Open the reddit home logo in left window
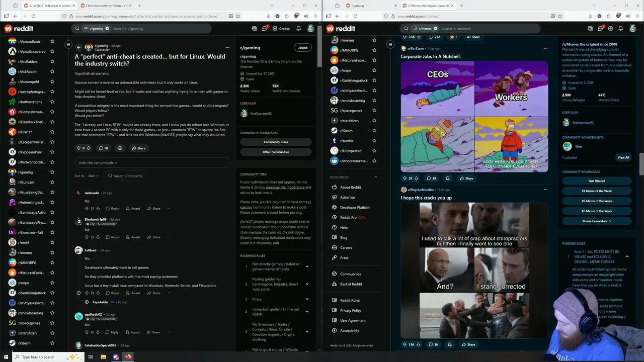 pos(18,29)
